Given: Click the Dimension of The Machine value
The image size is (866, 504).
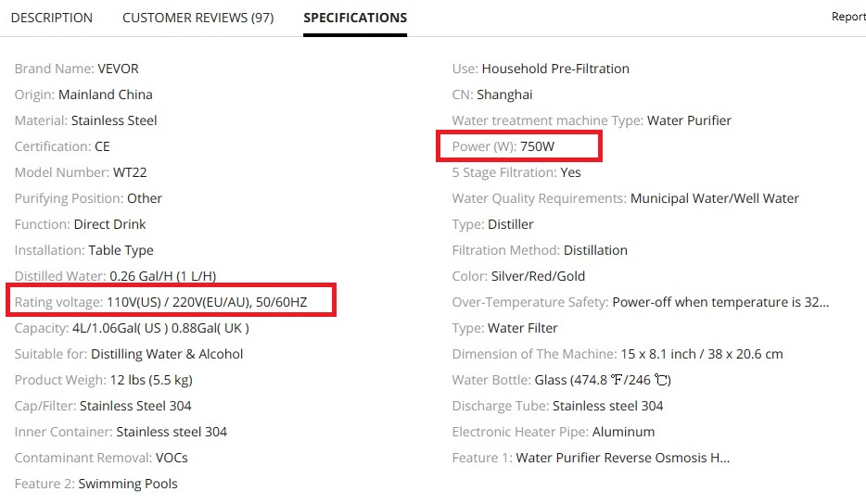Looking at the screenshot, I should click(703, 354).
